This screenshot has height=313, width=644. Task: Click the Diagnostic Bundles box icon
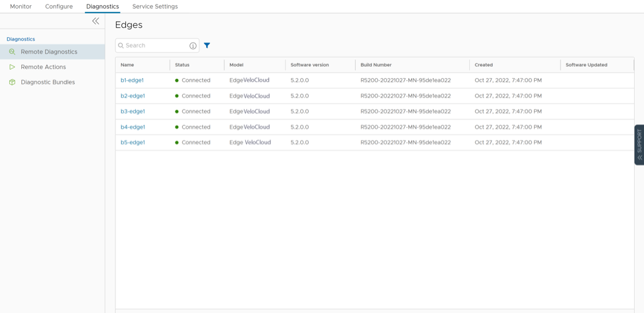pos(12,82)
